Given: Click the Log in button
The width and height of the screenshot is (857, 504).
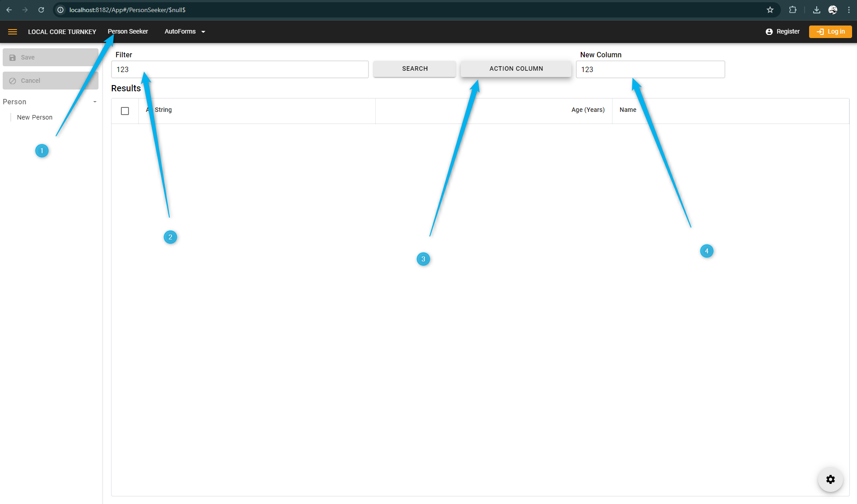Looking at the screenshot, I should tap(830, 31).
